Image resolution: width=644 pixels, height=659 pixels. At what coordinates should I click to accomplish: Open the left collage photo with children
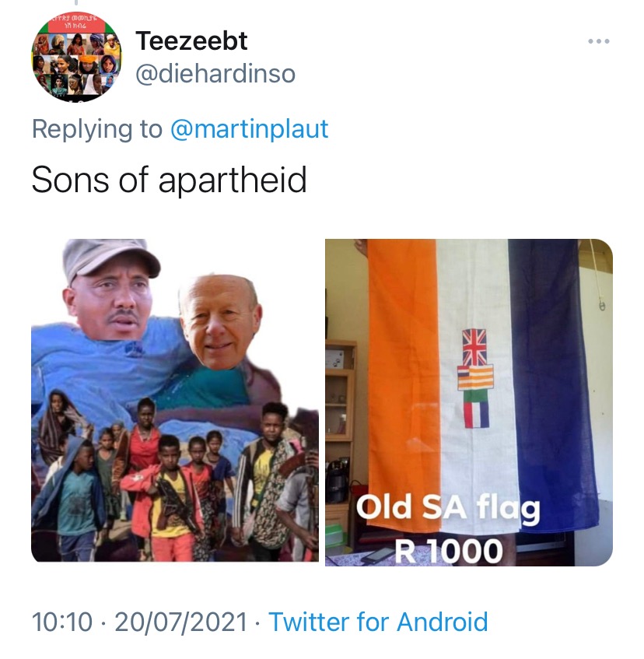click(x=175, y=401)
